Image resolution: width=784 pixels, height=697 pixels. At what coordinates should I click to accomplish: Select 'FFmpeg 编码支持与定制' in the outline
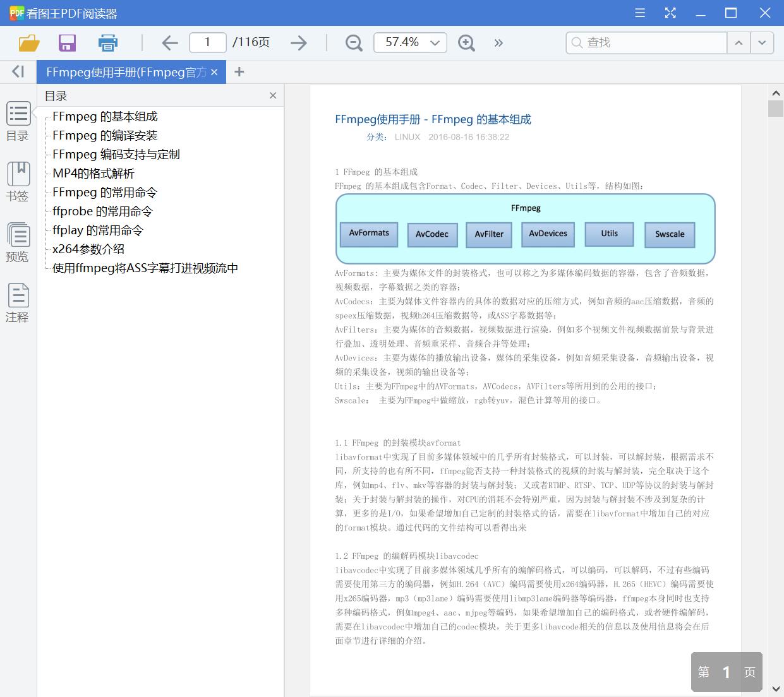coord(116,155)
